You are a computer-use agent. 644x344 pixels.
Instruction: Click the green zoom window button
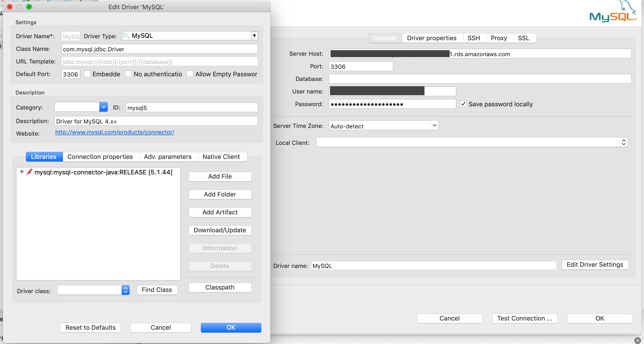pos(29,7)
